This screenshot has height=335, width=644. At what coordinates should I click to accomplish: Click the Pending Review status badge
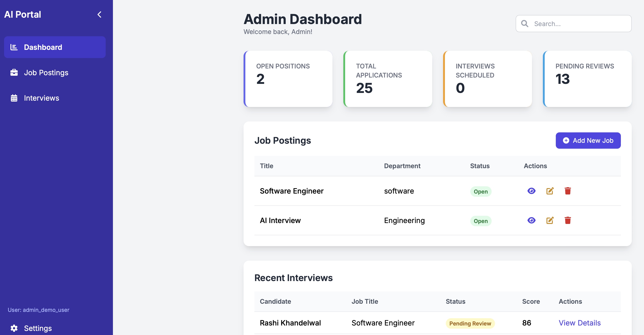[470, 323]
